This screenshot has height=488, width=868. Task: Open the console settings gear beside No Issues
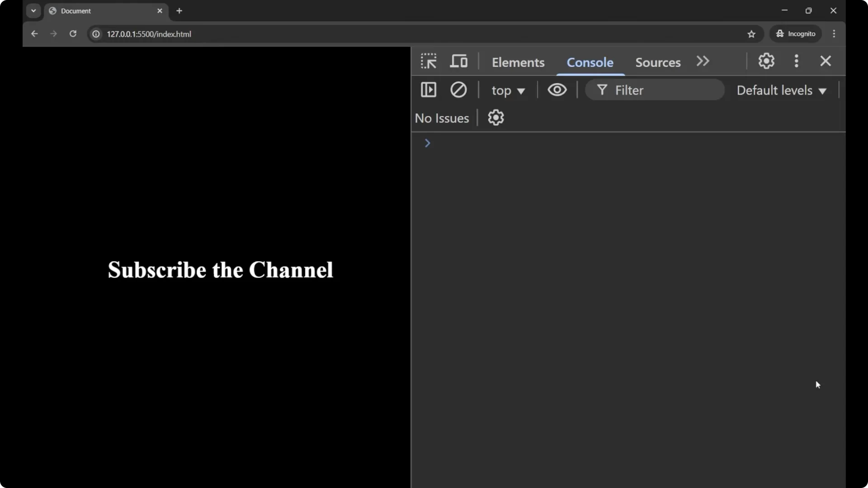coord(495,118)
